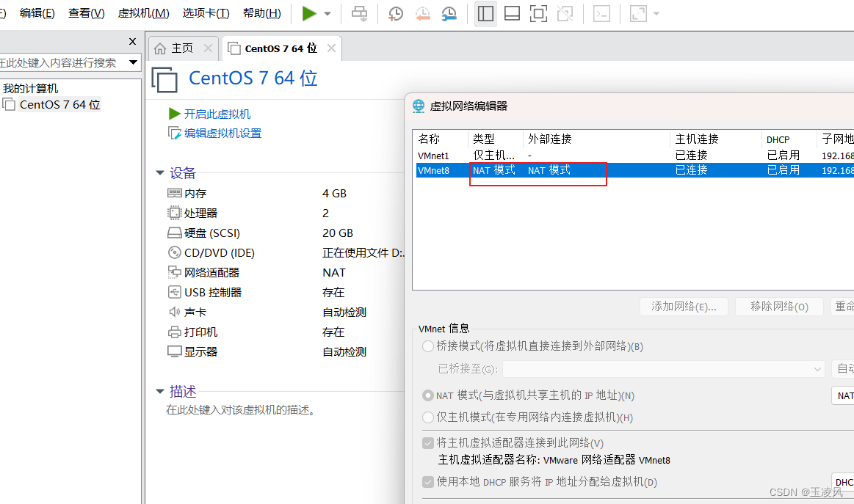Click the 显示器 device icon
Image resolution: width=854 pixels, height=504 pixels.
click(174, 351)
